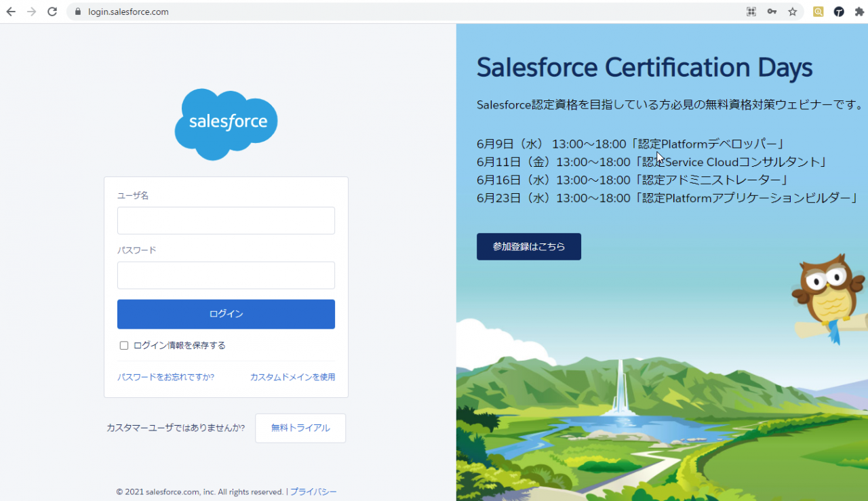868x501 pixels.
Task: Click the 6月9日 認定Platformデベロッパー line
Action: (x=631, y=144)
